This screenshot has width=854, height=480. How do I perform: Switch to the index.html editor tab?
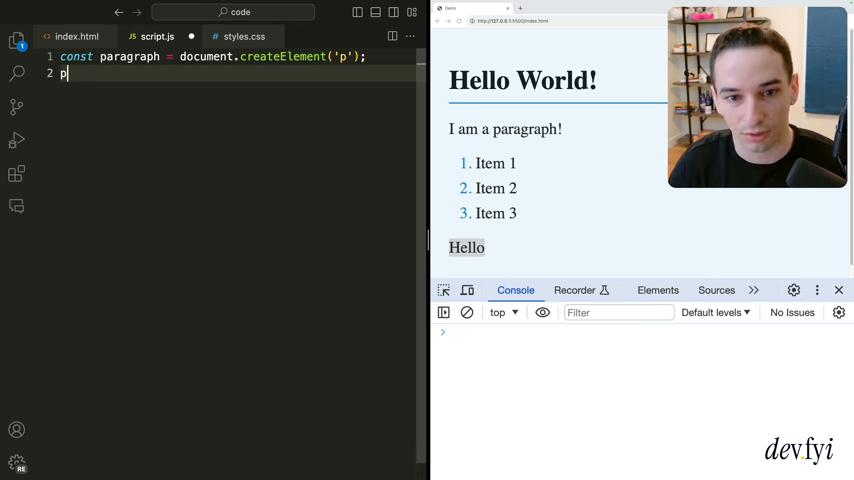[x=76, y=37]
